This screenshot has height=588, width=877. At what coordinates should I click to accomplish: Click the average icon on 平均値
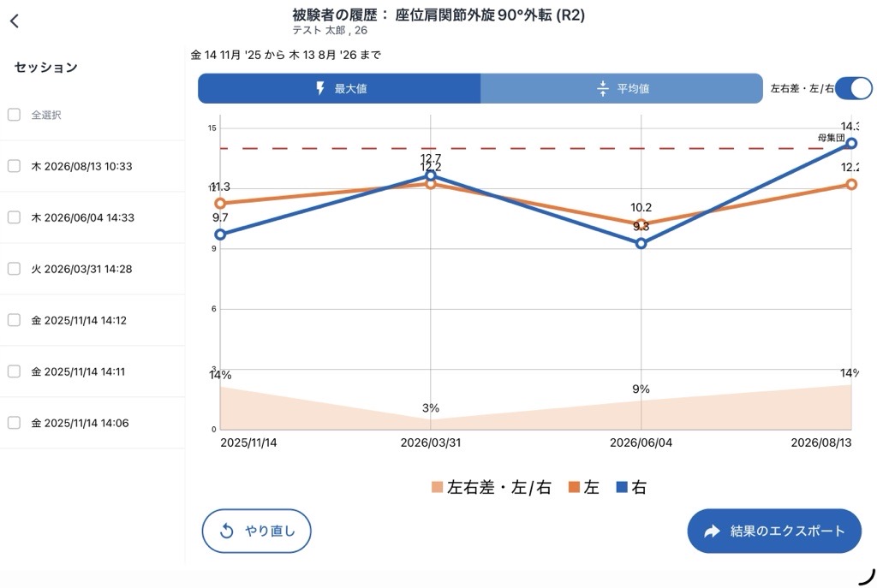[602, 88]
